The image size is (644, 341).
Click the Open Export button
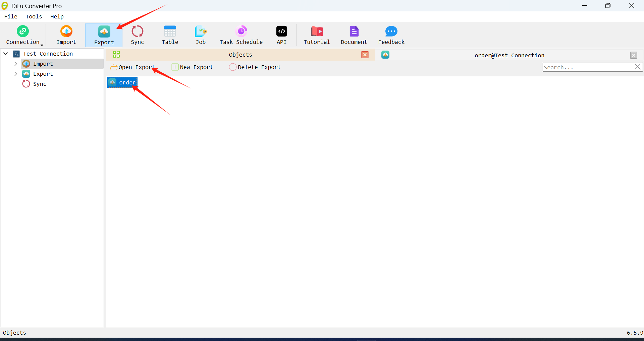pos(132,67)
